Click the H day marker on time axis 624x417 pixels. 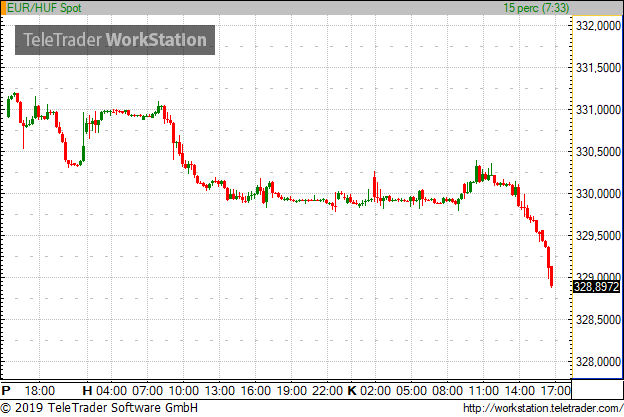click(87, 391)
